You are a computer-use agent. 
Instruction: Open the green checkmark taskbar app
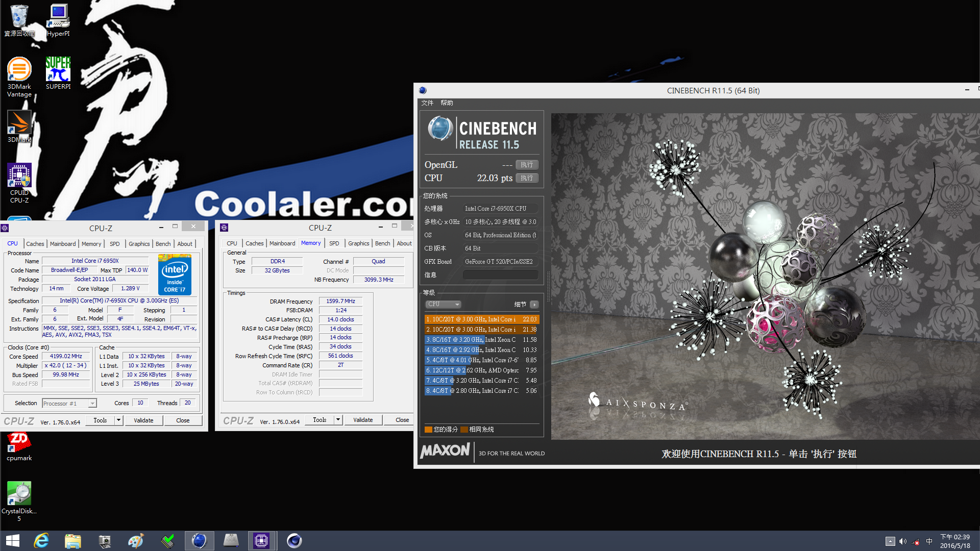pos(167,541)
